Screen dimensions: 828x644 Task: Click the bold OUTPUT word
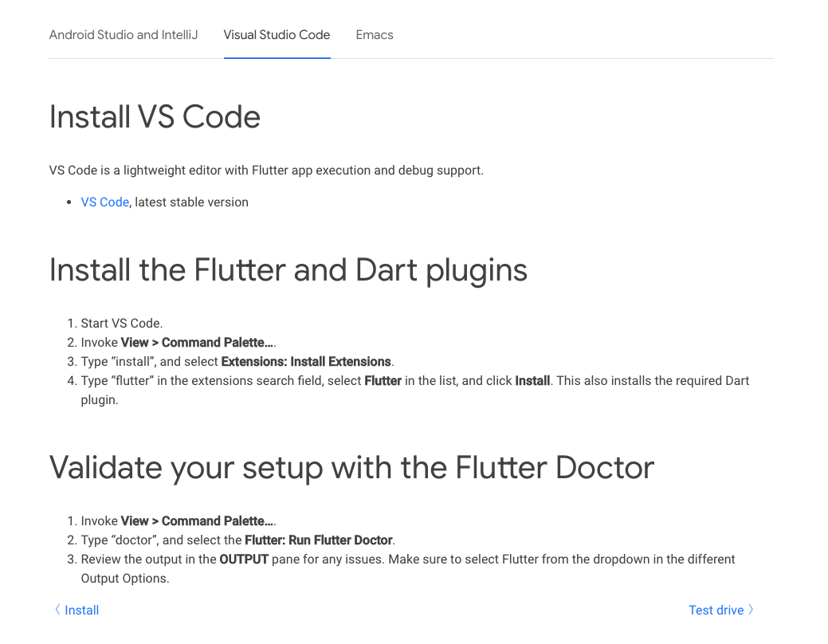tap(244, 559)
